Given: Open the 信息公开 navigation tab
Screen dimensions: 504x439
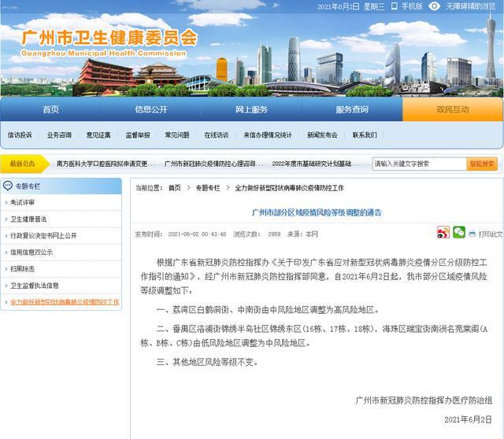Looking at the screenshot, I should [x=151, y=109].
